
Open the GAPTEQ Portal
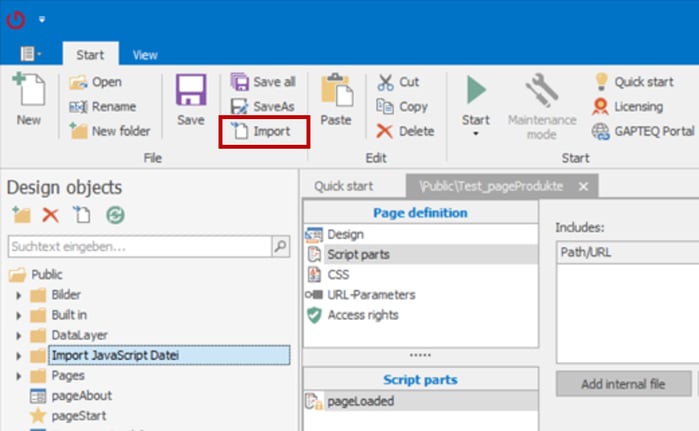[643, 131]
